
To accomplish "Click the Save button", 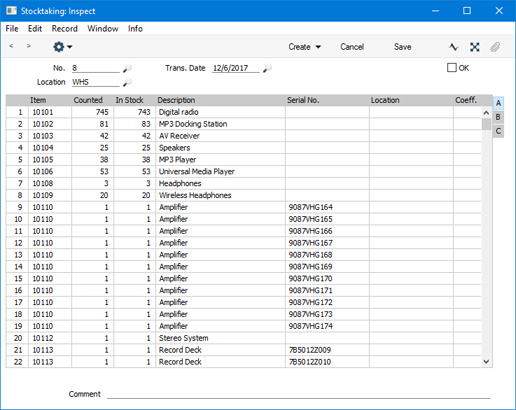I will coord(403,47).
